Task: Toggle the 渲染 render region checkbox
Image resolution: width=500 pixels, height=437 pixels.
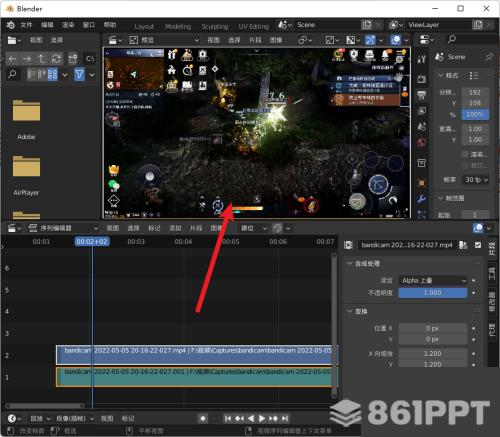Action: coord(465,154)
